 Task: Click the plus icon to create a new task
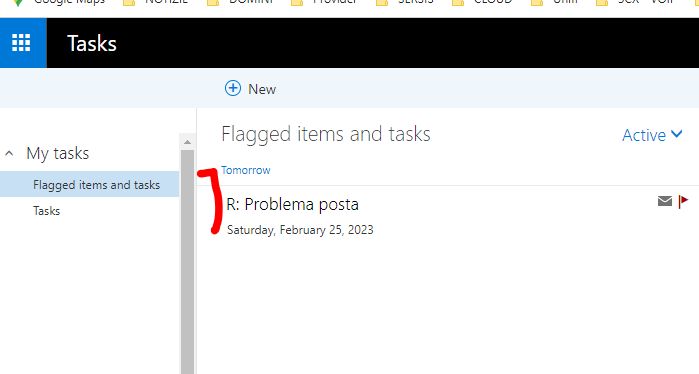point(233,88)
